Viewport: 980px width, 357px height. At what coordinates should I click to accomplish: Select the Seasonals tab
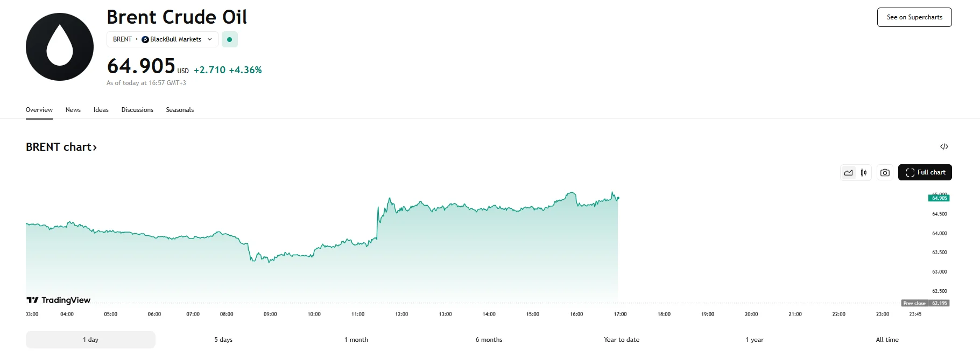pyautogui.click(x=180, y=110)
